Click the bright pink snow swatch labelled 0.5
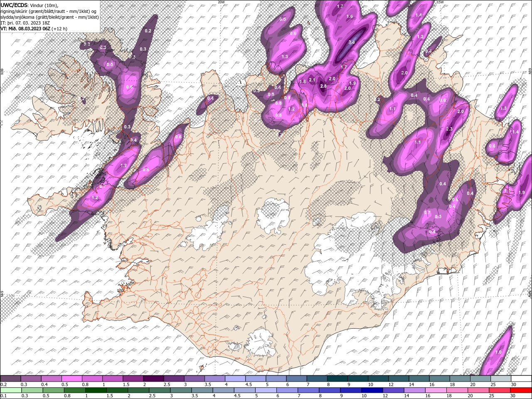The image size is (532, 399). [x=71, y=379]
